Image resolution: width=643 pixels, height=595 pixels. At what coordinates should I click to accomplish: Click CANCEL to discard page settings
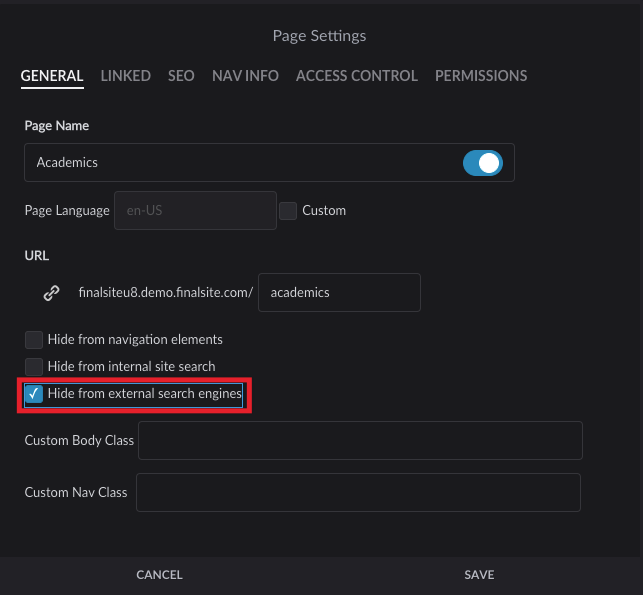pos(159,575)
